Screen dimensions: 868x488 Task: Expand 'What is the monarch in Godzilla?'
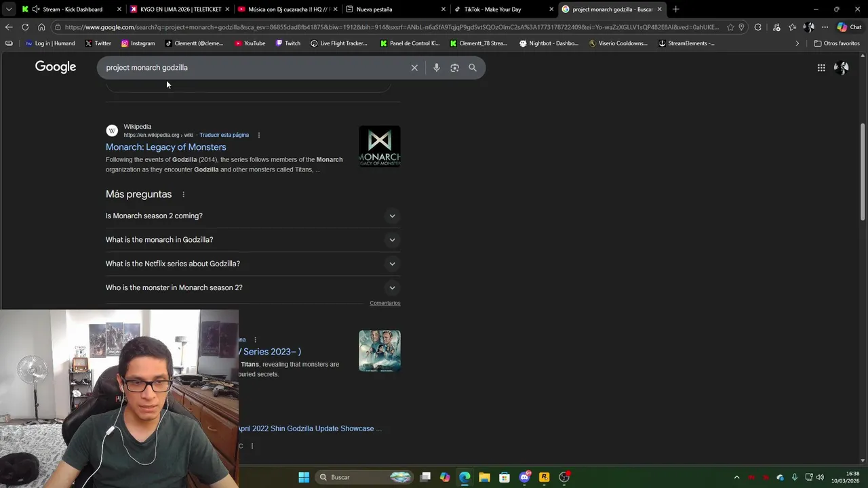point(253,240)
